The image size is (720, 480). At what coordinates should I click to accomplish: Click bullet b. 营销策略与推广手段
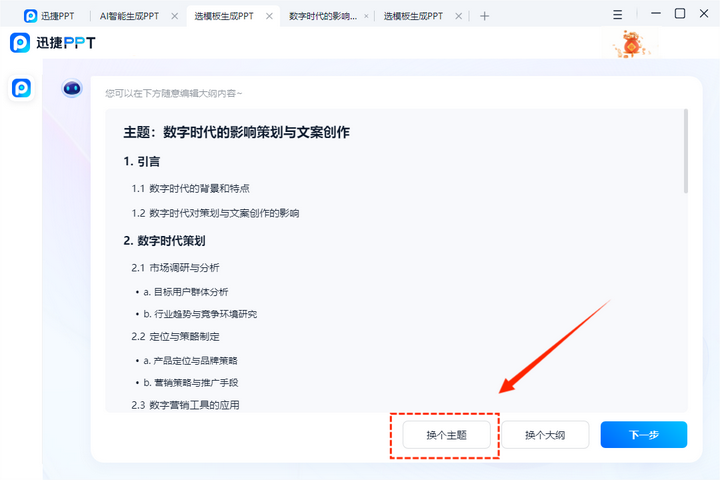point(191,383)
